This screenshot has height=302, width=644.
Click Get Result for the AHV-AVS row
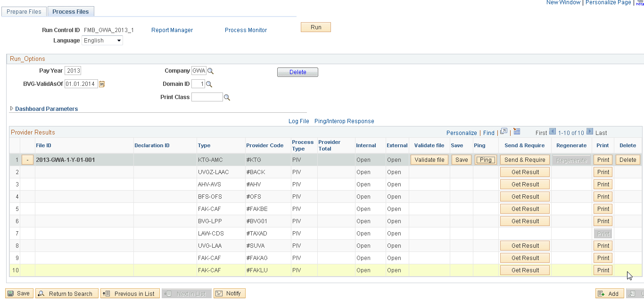coord(525,185)
